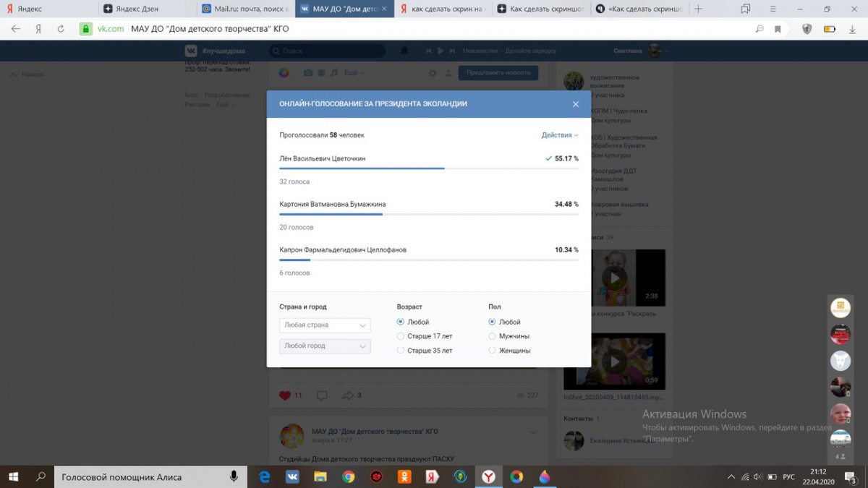This screenshot has width=868, height=488.
Task: Click the browser back arrow
Action: tap(16, 29)
